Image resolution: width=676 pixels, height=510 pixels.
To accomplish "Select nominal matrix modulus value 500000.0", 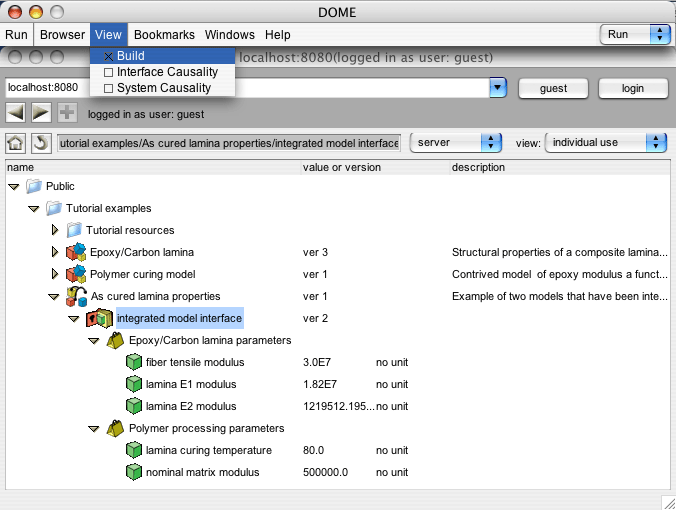I will click(x=325, y=472).
